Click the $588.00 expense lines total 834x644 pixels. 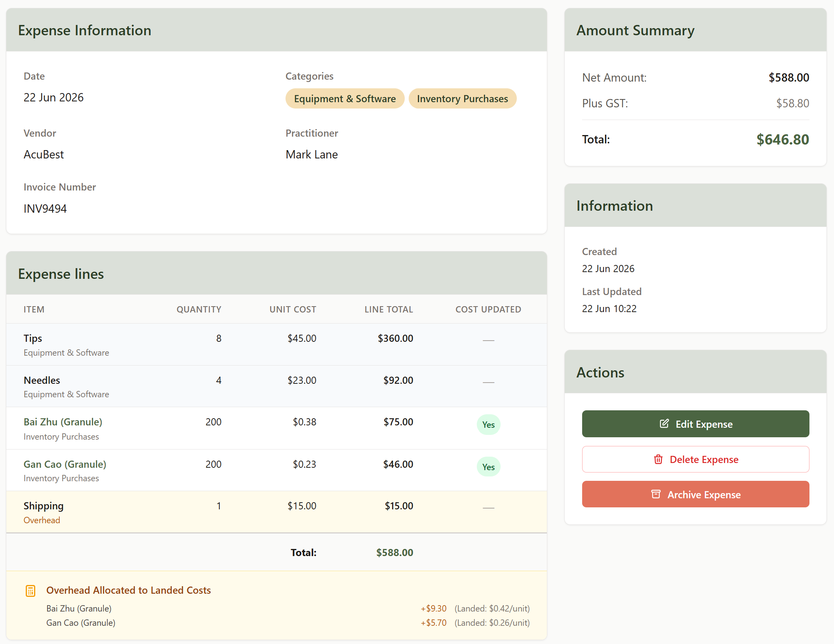(x=394, y=553)
